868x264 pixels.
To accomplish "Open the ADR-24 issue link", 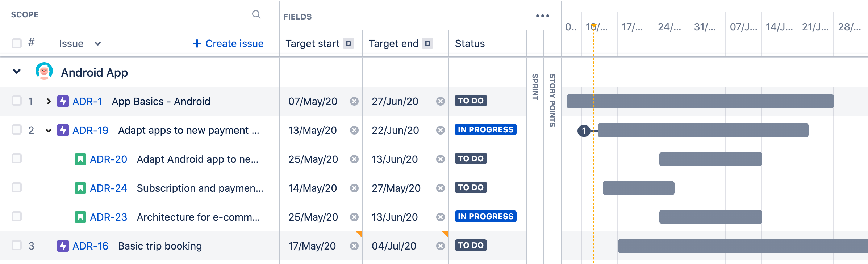I will pos(108,188).
